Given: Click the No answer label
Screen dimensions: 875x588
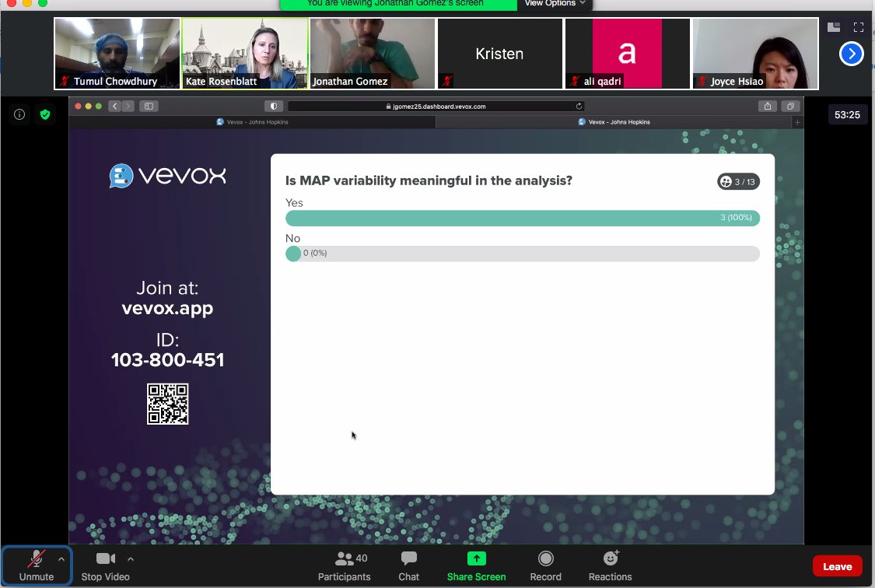Looking at the screenshot, I should pos(292,238).
